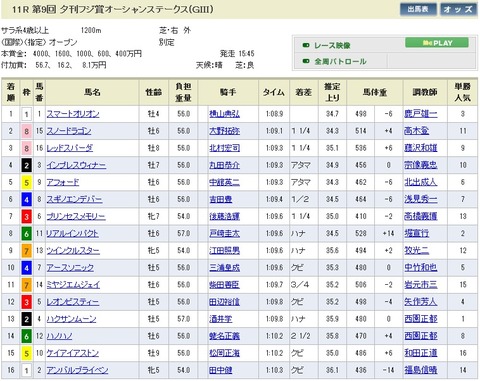View jockey 田辺裕信

[224, 302]
